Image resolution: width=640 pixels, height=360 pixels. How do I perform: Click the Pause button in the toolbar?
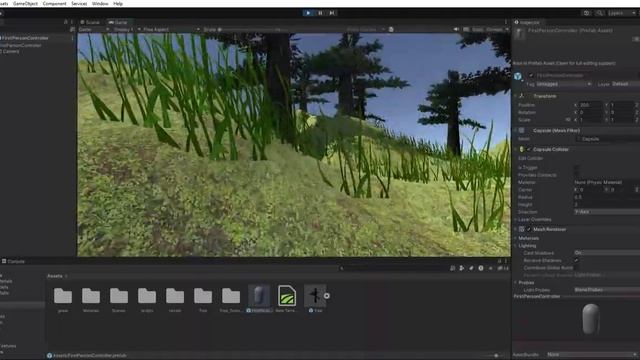(x=320, y=13)
